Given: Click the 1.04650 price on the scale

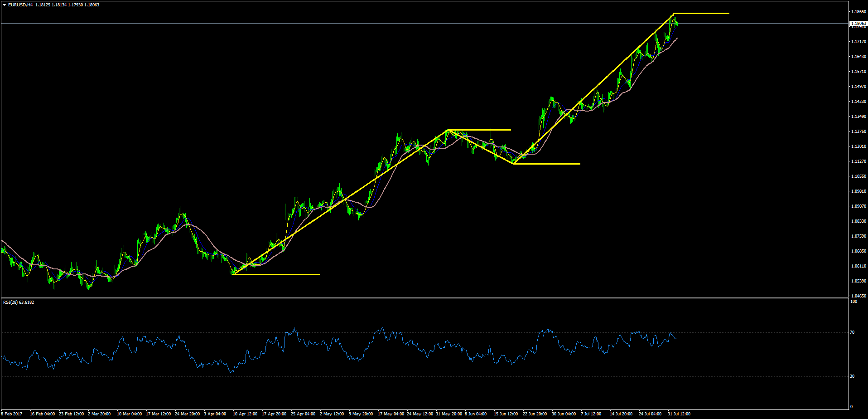Looking at the screenshot, I should pos(858,296).
